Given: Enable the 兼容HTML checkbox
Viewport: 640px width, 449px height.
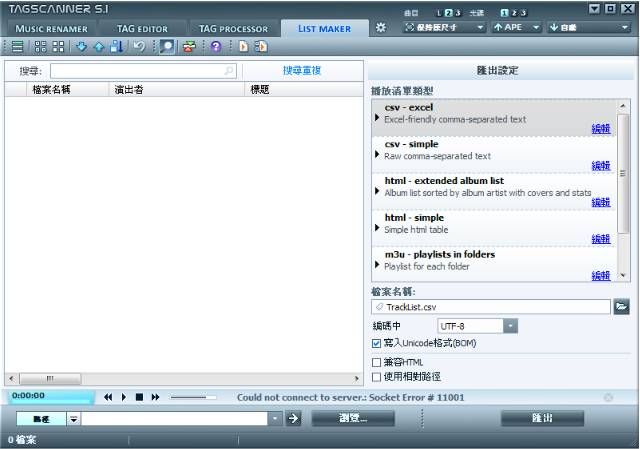Looking at the screenshot, I should pyautogui.click(x=377, y=362).
